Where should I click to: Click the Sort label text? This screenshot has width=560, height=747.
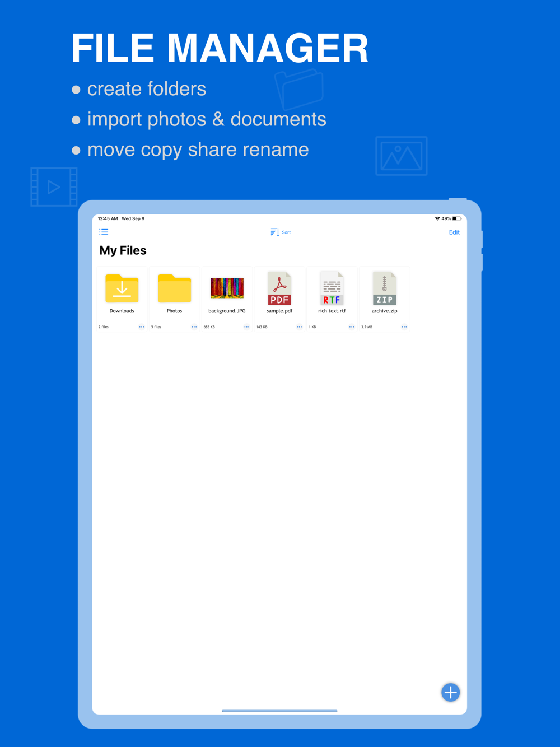coord(286,232)
